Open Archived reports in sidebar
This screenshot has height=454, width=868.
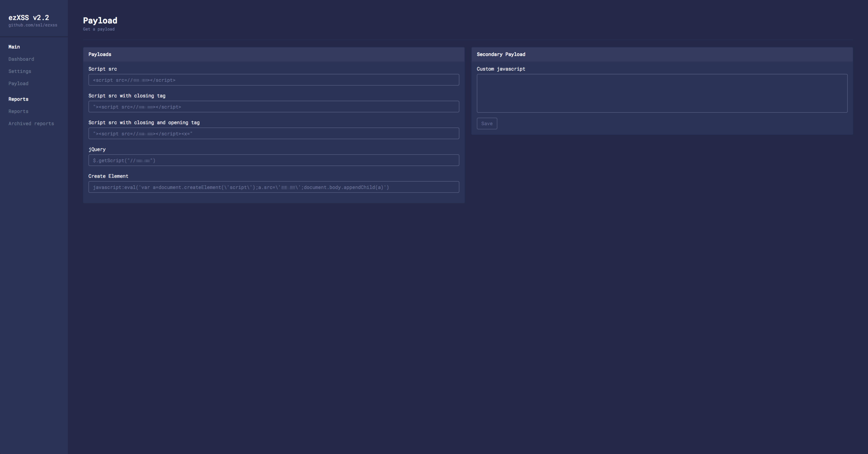point(31,124)
